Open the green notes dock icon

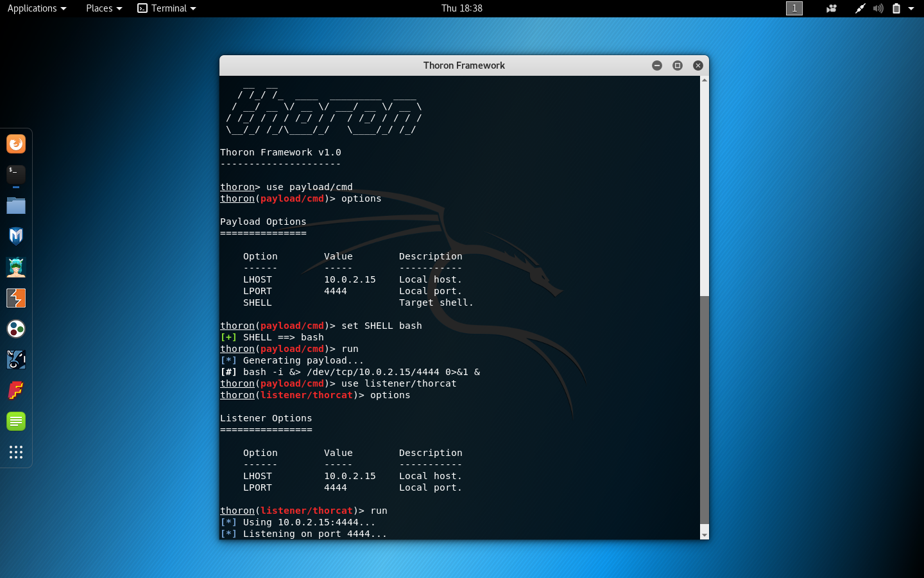click(x=16, y=421)
